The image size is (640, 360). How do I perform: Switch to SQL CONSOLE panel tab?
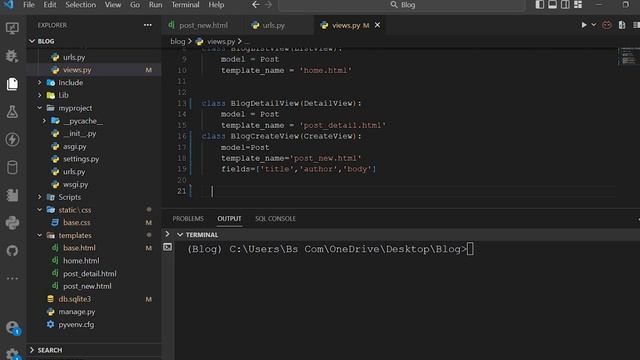(276, 219)
